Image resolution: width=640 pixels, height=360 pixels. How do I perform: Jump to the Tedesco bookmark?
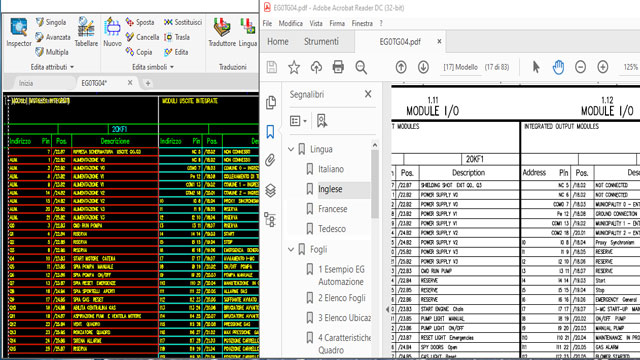[332, 229]
